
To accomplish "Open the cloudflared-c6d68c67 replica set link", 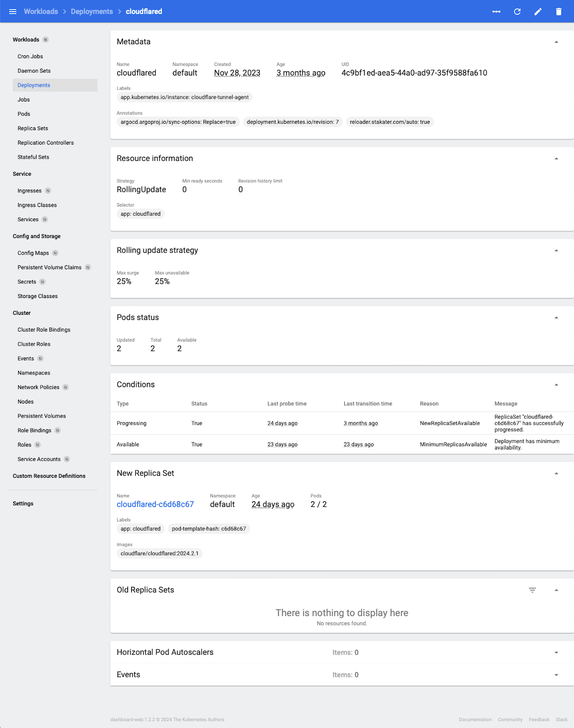I will pyautogui.click(x=155, y=504).
